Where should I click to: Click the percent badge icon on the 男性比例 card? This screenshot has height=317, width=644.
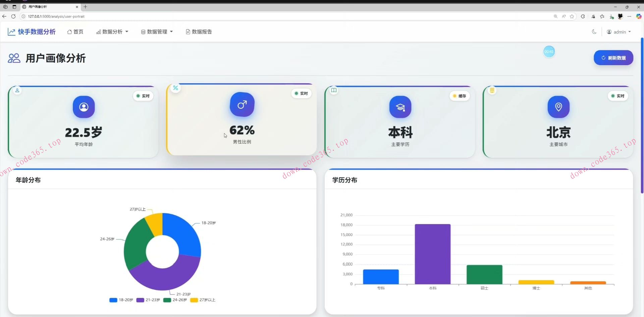[x=175, y=88]
